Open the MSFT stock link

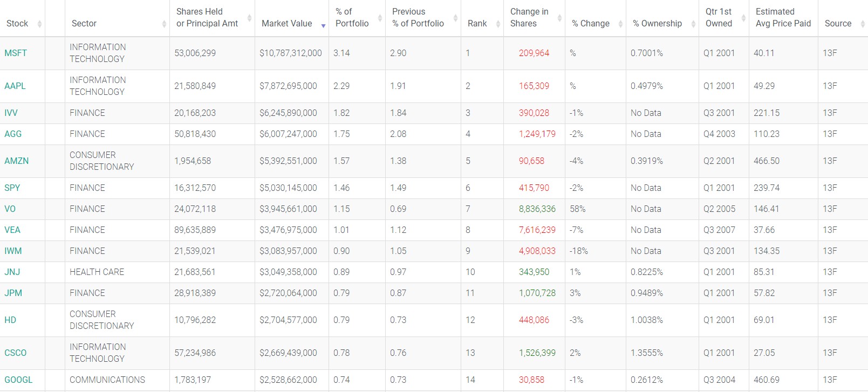tap(16, 53)
